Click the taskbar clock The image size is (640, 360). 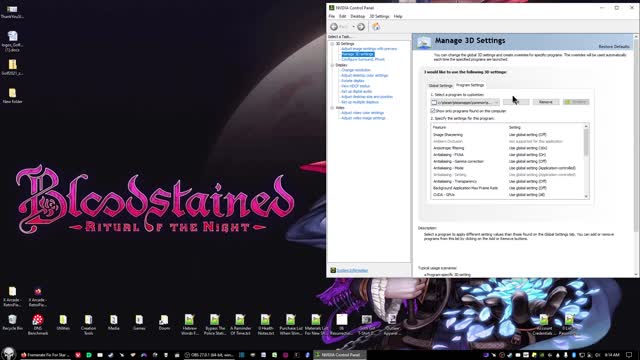coord(611,355)
